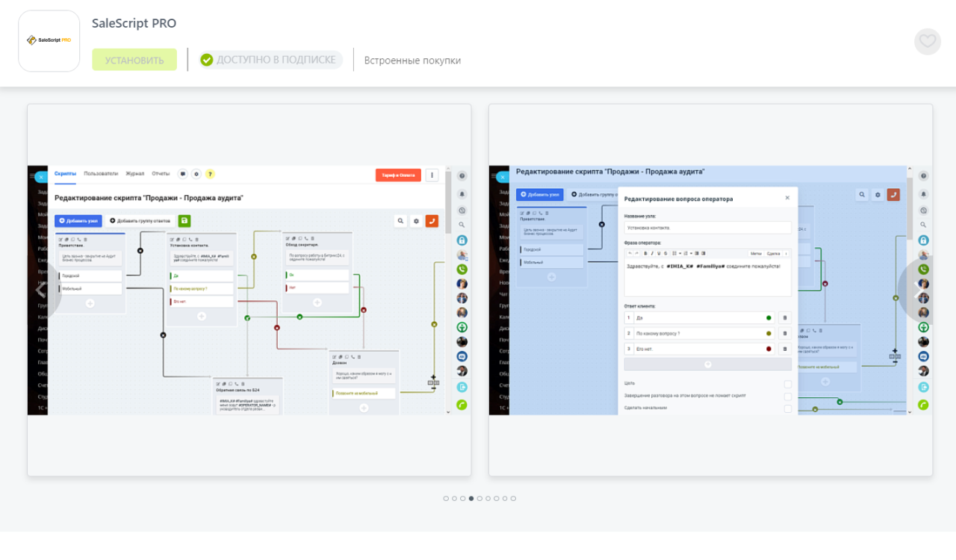This screenshot has height=560, width=956.
Task: Click the SaleScript PRO title text
Action: (x=134, y=23)
